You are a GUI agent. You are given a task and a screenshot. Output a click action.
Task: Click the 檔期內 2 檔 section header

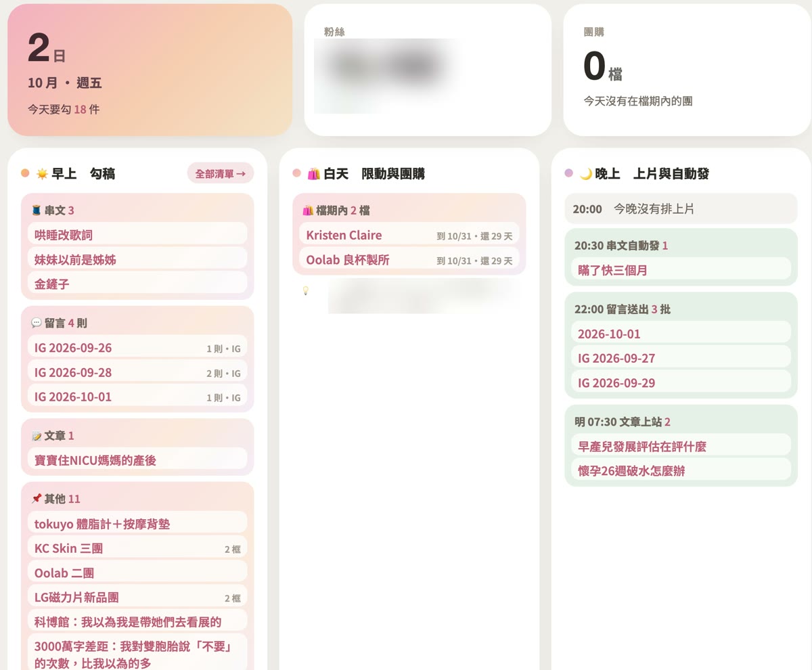pyautogui.click(x=336, y=210)
